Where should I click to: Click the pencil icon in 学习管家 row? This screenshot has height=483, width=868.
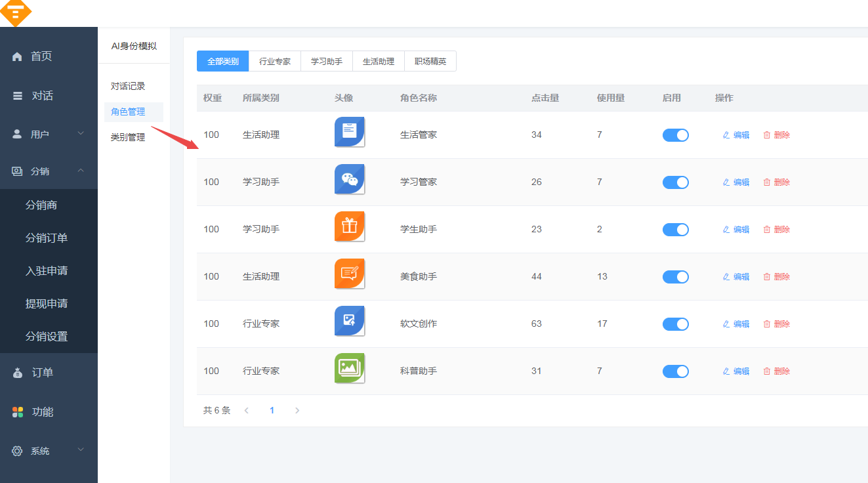pyautogui.click(x=726, y=182)
